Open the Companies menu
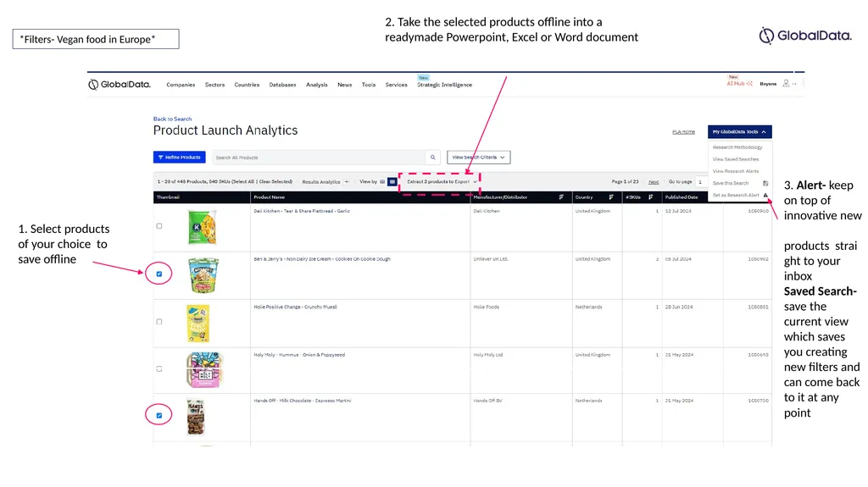 pos(181,85)
